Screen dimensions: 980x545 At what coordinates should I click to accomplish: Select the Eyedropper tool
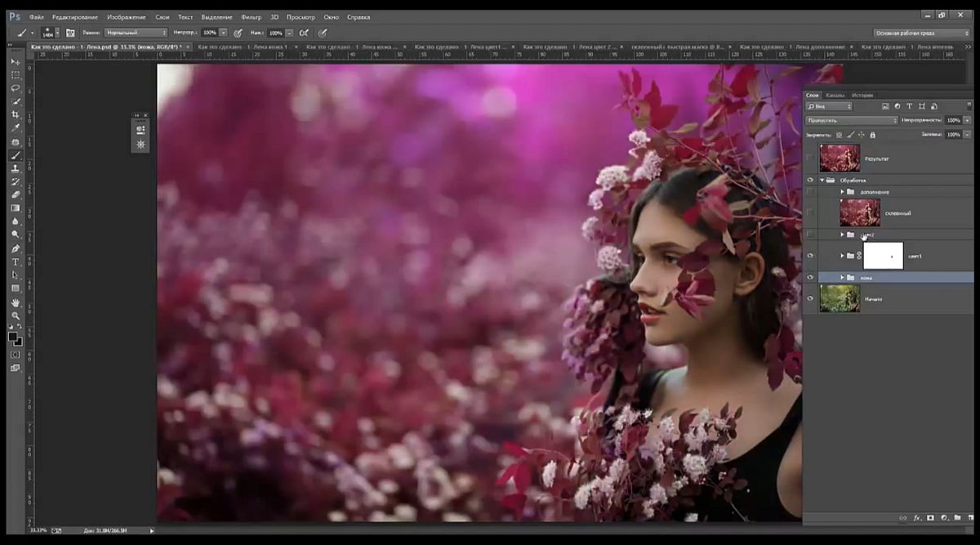pyautogui.click(x=15, y=127)
